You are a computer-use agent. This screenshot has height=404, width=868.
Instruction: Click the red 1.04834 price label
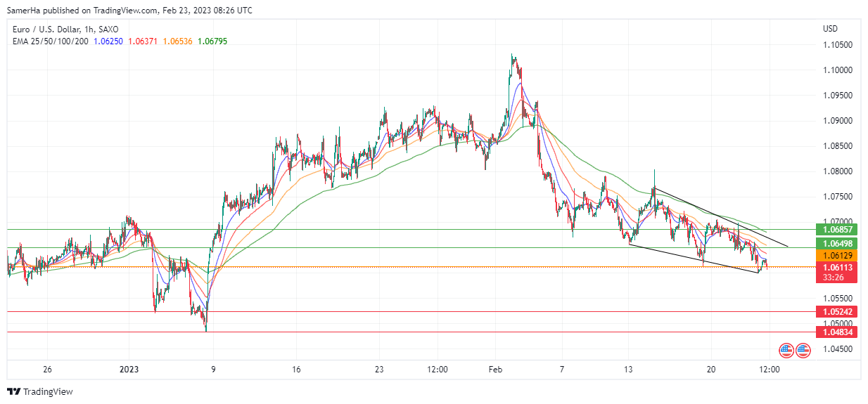click(837, 332)
